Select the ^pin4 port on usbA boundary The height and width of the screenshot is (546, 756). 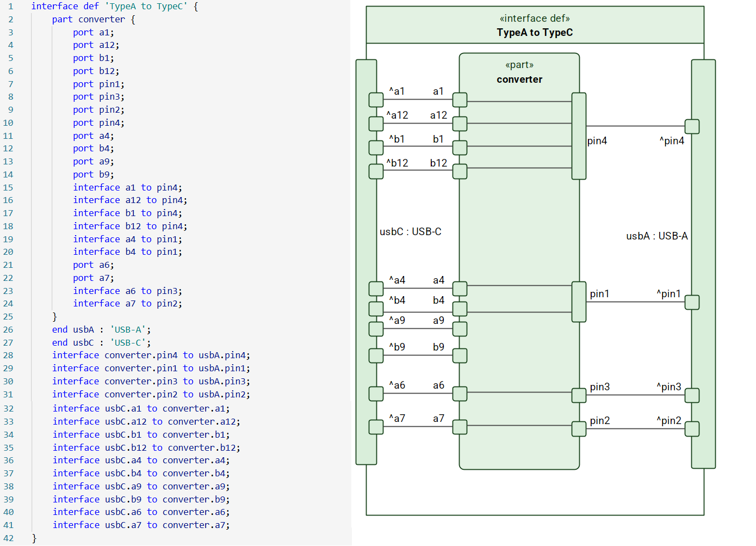(x=692, y=126)
